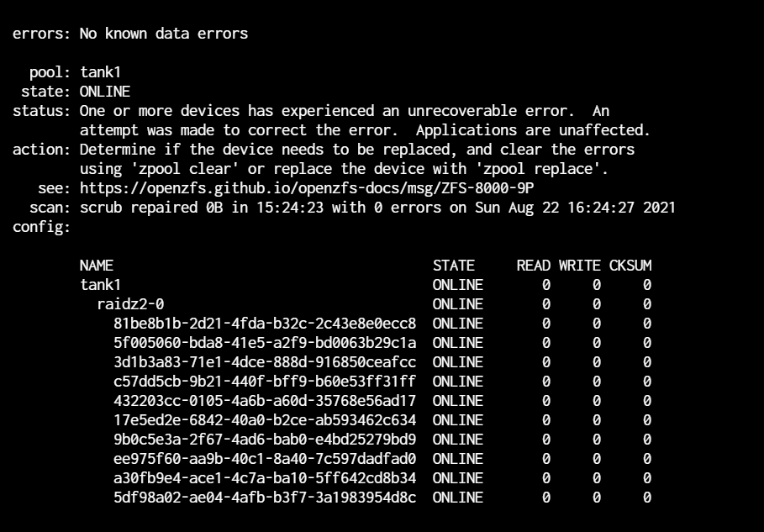Click disk ID 5f005060-bda8-41e5-a2f9-bd0063b29c1a
764x532 pixels.
click(x=265, y=343)
